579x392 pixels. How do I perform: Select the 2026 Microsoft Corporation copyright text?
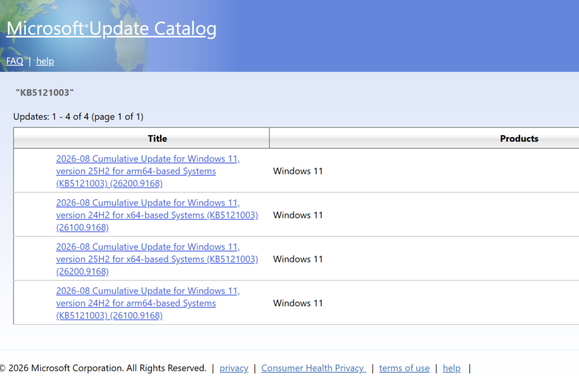[x=103, y=368]
